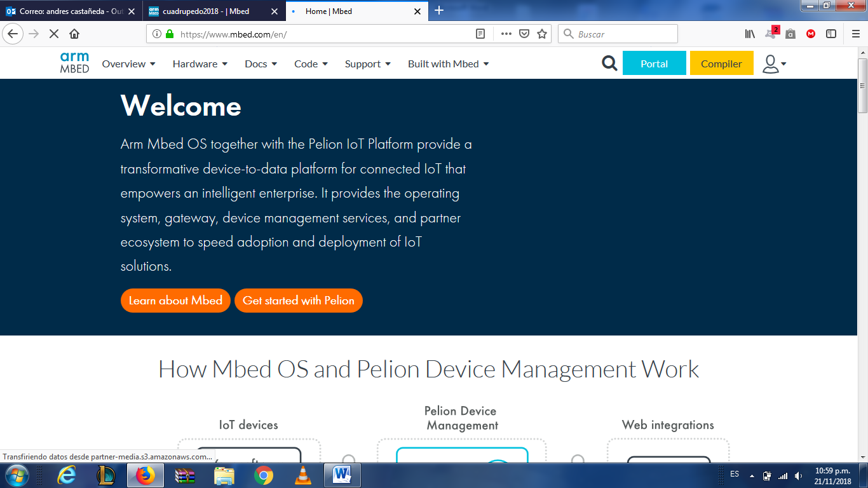Toggle the Firefox sidebar view

[x=831, y=34]
